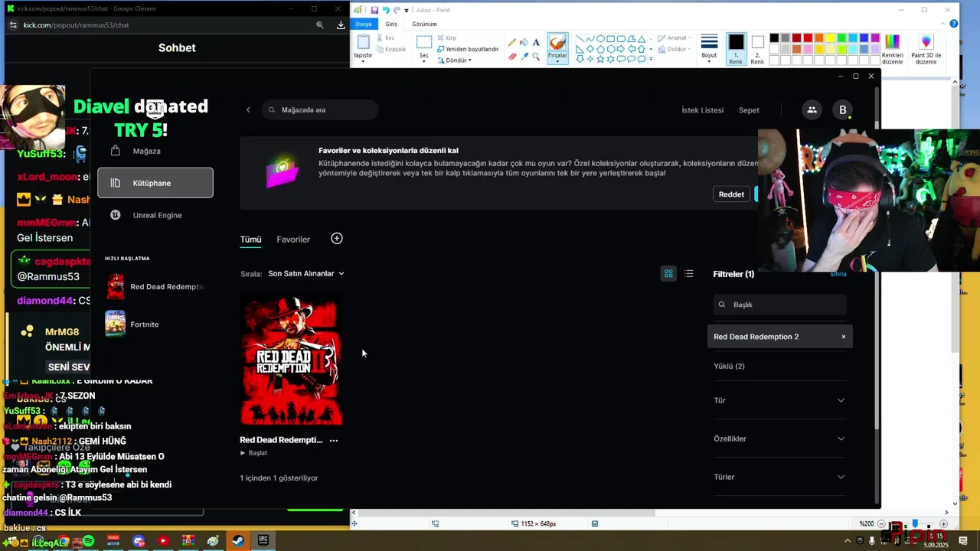The width and height of the screenshot is (980, 551).
Task: Switch library to list view
Action: [x=689, y=273]
